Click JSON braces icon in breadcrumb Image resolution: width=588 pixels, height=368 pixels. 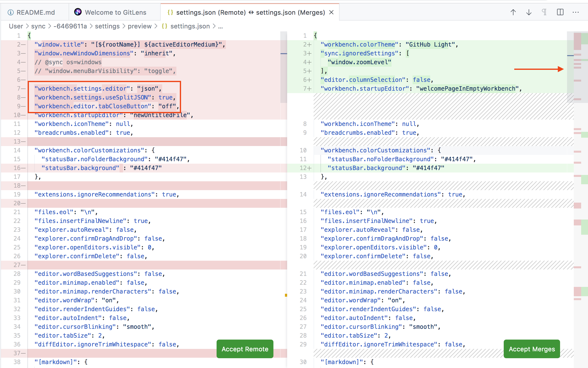coord(164,26)
